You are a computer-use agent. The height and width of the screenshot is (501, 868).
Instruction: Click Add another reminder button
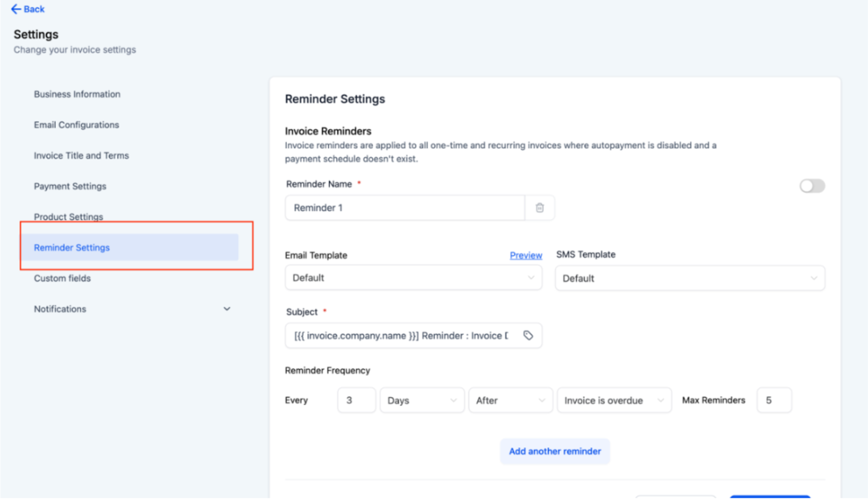tap(554, 451)
